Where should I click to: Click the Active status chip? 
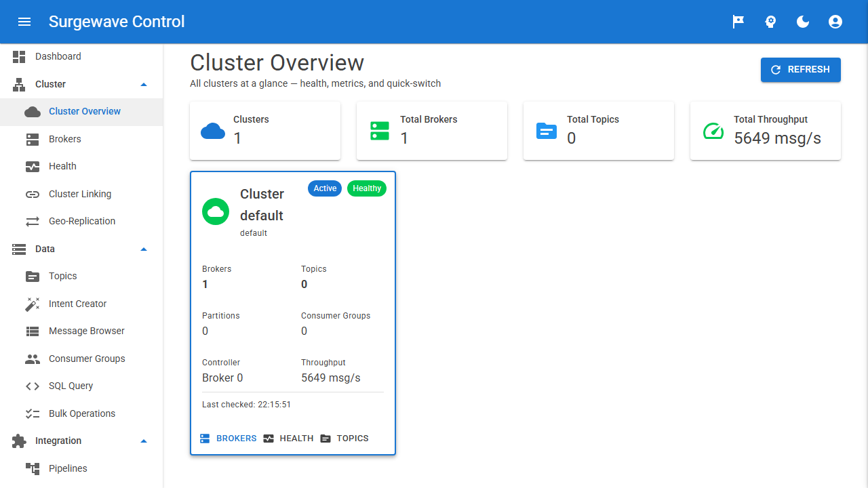point(325,188)
